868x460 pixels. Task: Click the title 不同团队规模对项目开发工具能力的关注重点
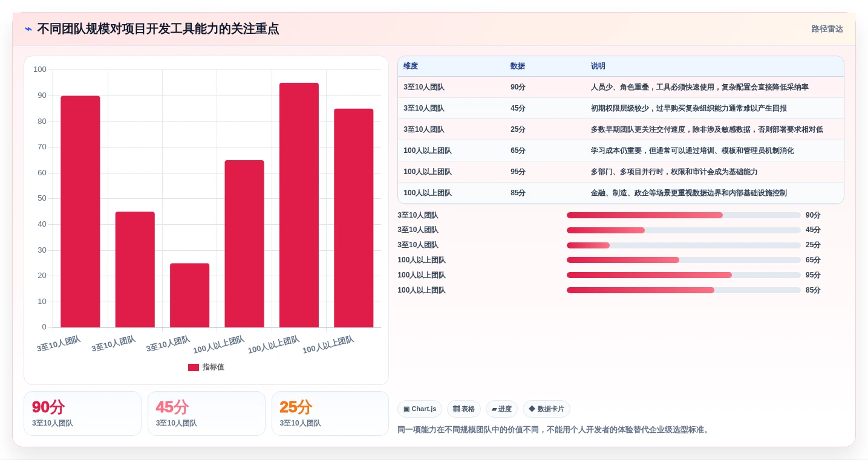pos(158,29)
